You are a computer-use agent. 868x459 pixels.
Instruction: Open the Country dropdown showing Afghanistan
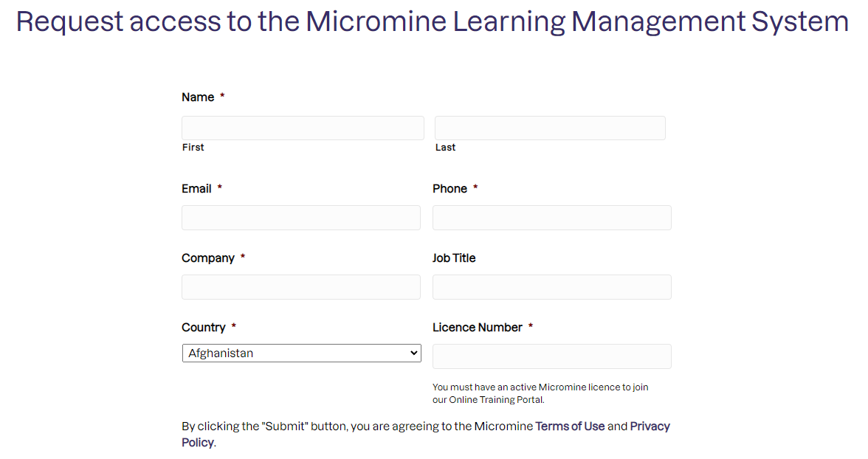301,353
